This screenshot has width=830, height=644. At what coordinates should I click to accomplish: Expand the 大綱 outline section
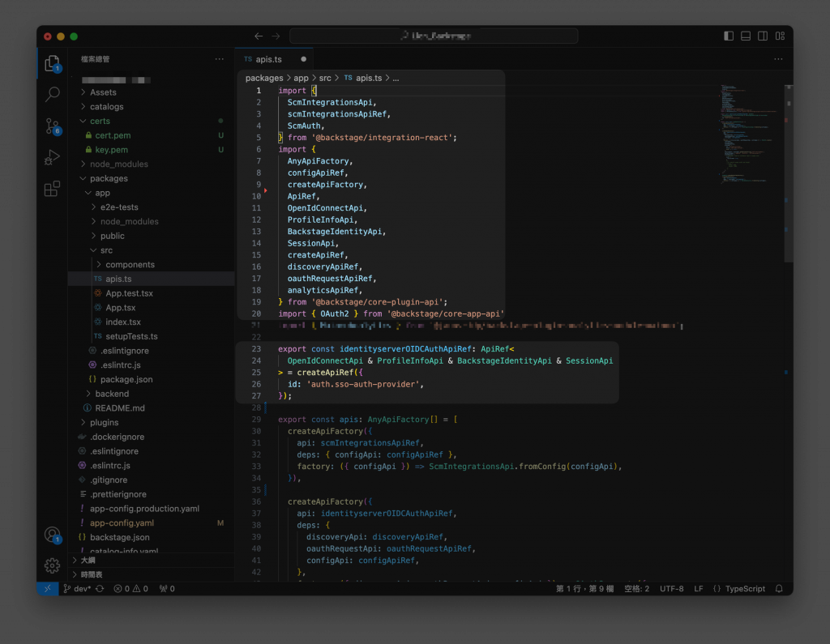pyautogui.click(x=152, y=561)
